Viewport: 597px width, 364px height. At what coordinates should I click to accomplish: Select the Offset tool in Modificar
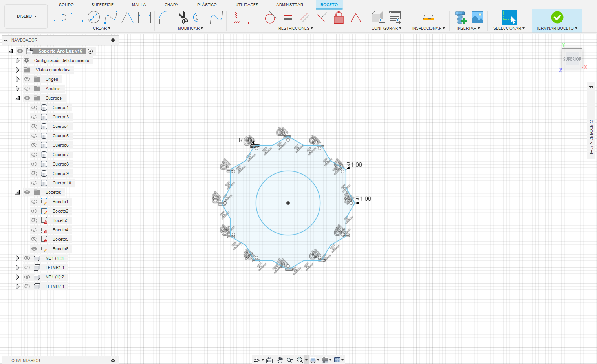(200, 17)
